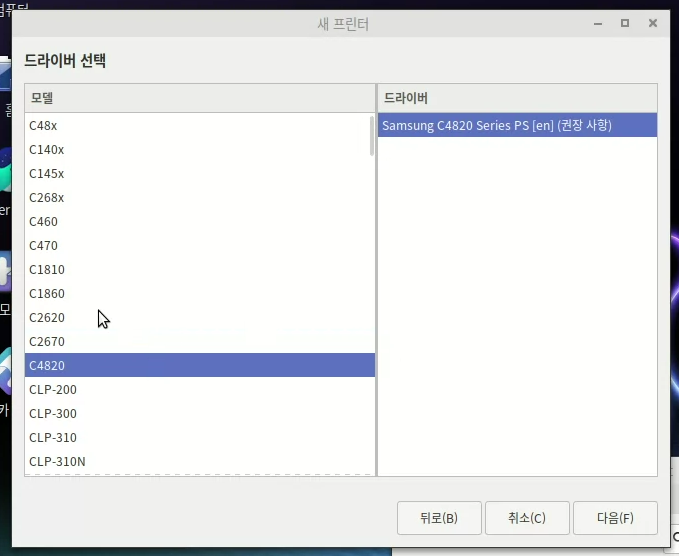The height and width of the screenshot is (556, 679).
Task: Click the model list scrollbar thumb
Action: point(372,136)
